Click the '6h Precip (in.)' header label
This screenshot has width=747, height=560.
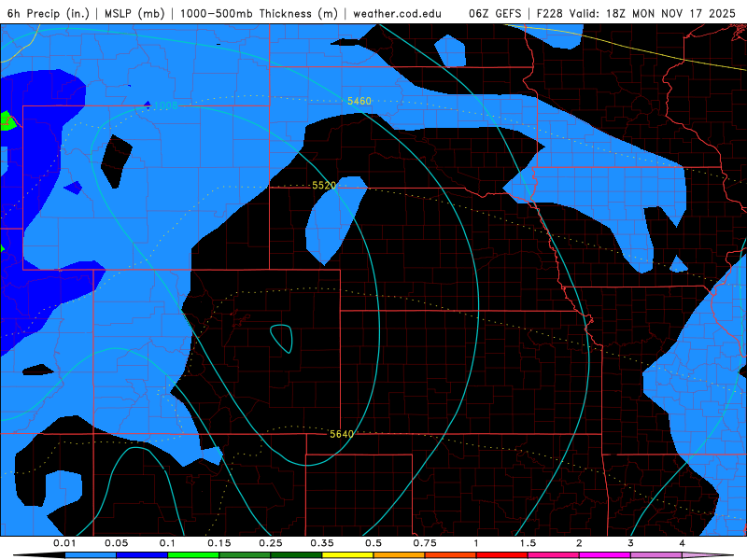[x=49, y=13]
